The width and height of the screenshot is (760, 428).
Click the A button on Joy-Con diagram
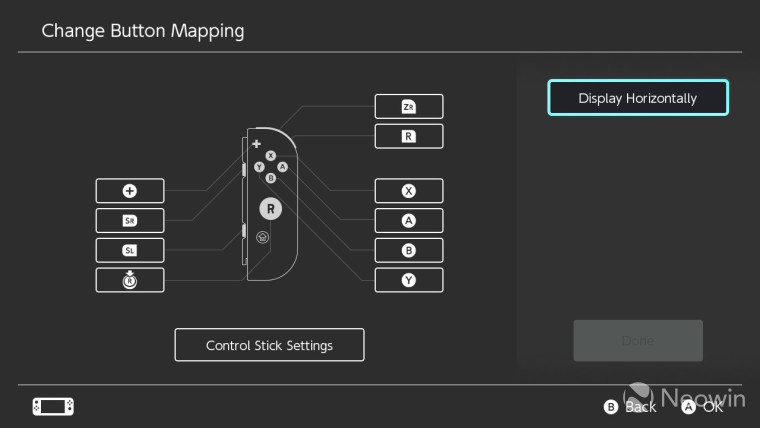(283, 167)
